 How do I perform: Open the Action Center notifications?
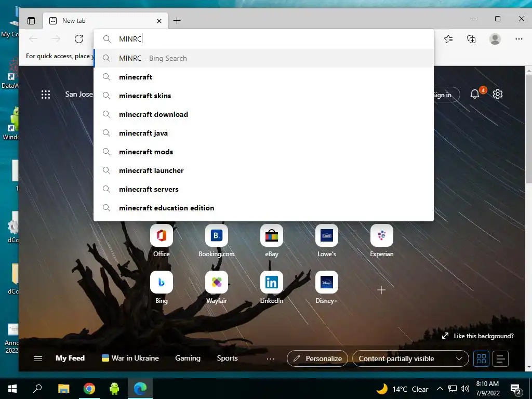[516, 389]
